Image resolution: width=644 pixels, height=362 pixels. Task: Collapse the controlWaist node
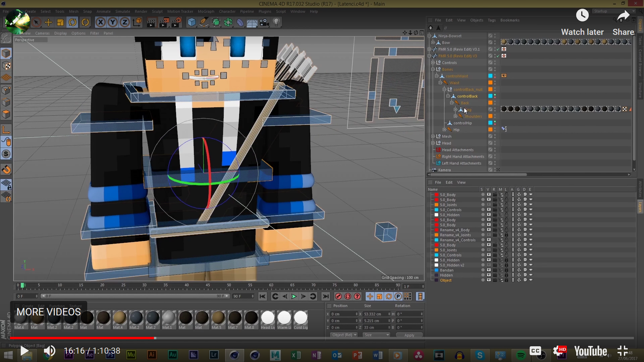tap(437, 76)
